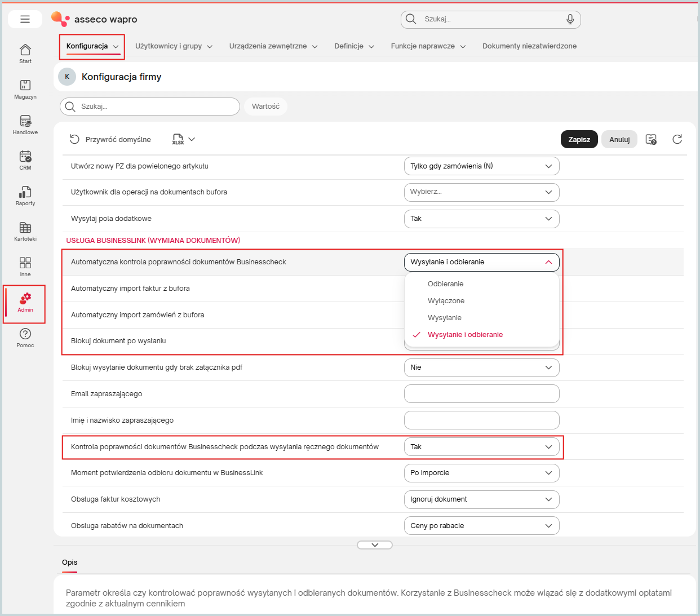
Task: Switch to Dokumenty niezatwierdzone tab
Action: click(x=529, y=46)
